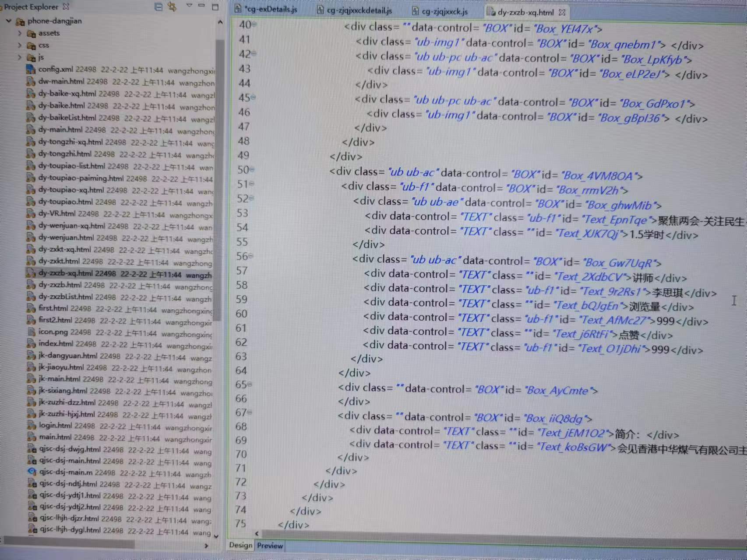Fold the code block at line 42
Viewport: 747px width, 560px height.
(x=254, y=54)
